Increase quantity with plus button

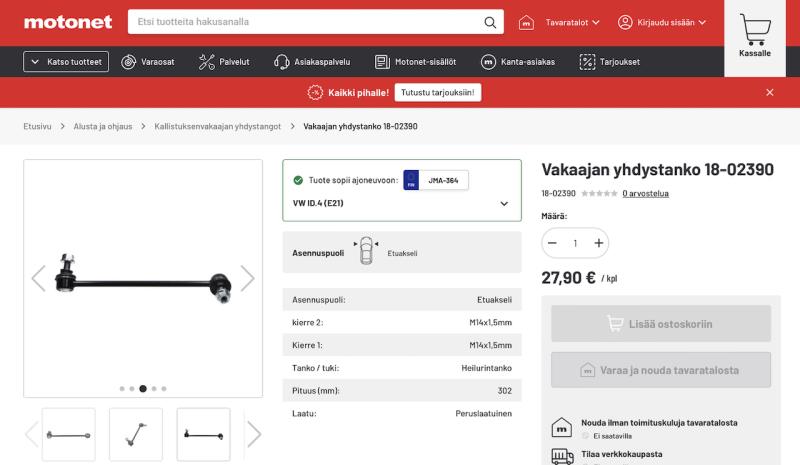tap(598, 243)
